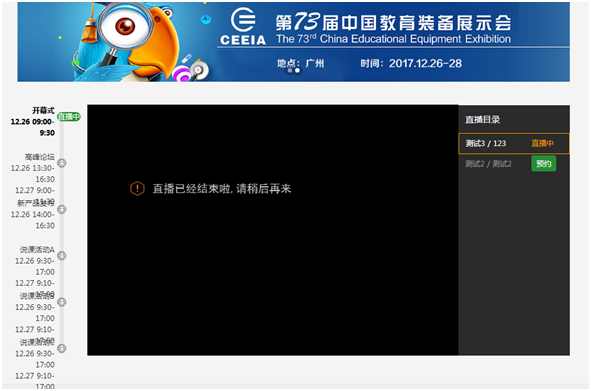Open the 开幕式 12.26 09:00-9:30 schedule entry

point(33,121)
